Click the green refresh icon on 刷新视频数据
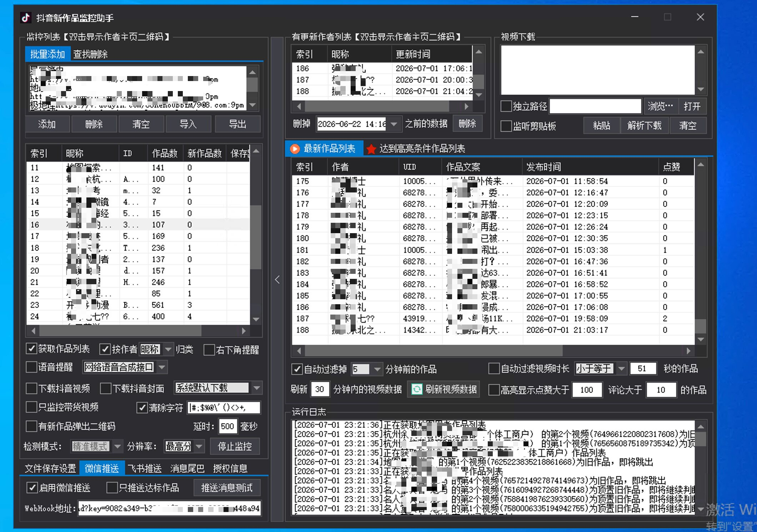757x532 pixels. click(416, 389)
